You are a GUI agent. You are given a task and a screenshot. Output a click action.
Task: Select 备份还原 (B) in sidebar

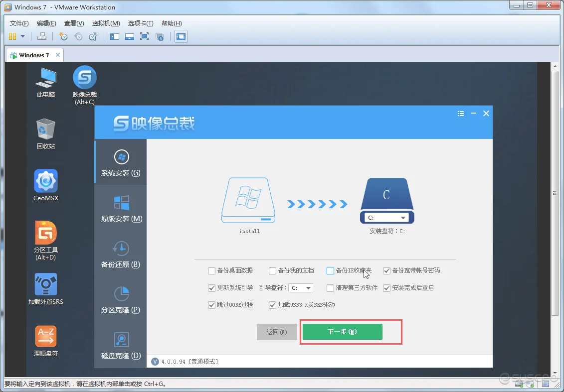click(121, 255)
